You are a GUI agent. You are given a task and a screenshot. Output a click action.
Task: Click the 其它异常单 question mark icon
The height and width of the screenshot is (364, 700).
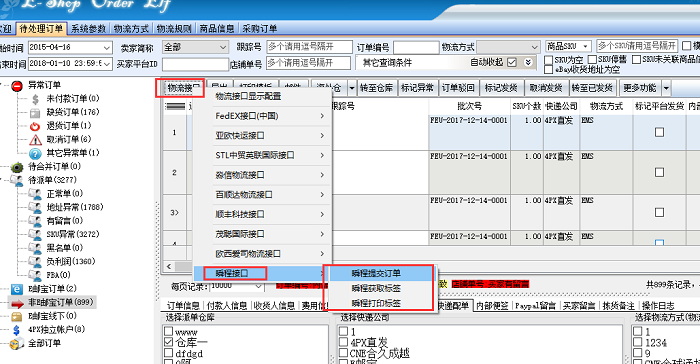pyautogui.click(x=35, y=154)
